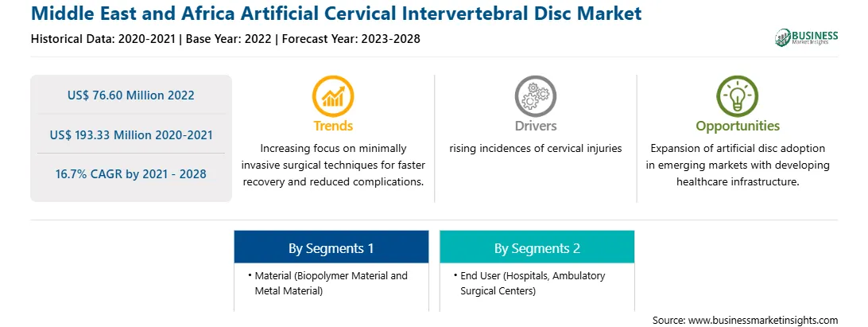868x327 pixels.
Task: Click the gray Drivers heading
Action: pyautogui.click(x=535, y=126)
